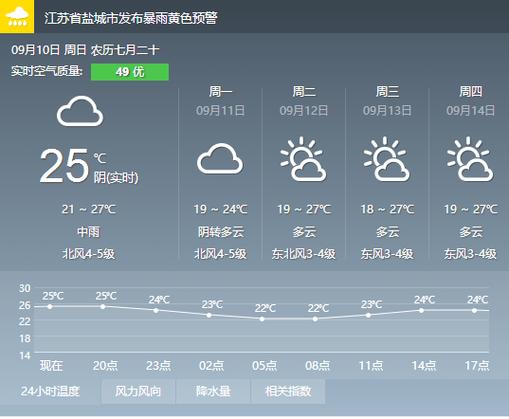Click the chart point at 现在
This screenshot has width=509, height=419.
click(x=50, y=306)
